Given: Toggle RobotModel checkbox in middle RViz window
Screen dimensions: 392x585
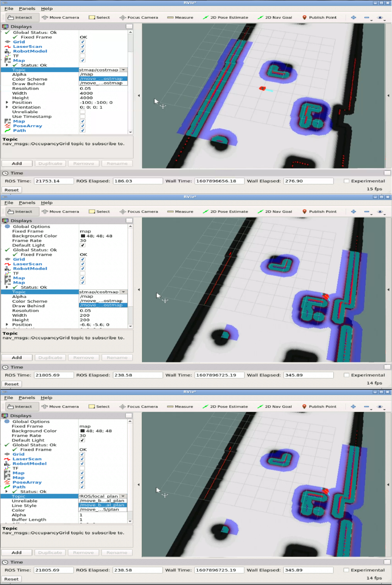Looking at the screenshot, I should pyautogui.click(x=82, y=269).
